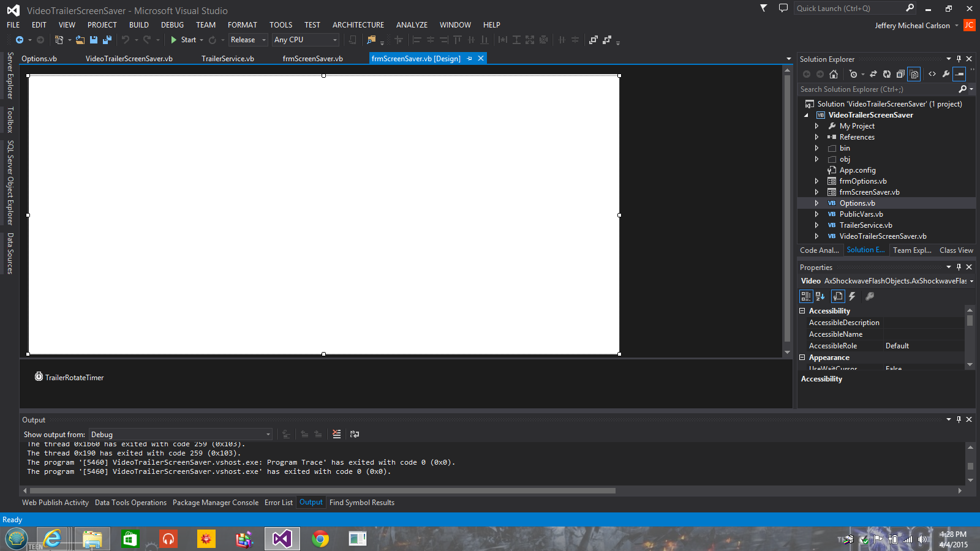Click the Collapse All icon in Solution Explorer
Viewport: 980px width, 551px height.
(x=900, y=74)
